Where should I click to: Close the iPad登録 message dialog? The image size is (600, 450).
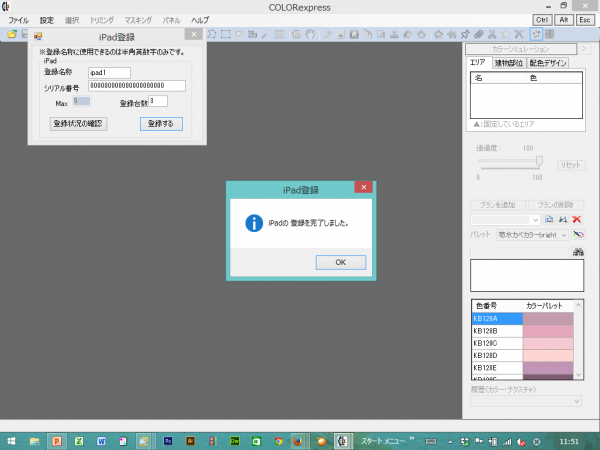[x=364, y=187]
